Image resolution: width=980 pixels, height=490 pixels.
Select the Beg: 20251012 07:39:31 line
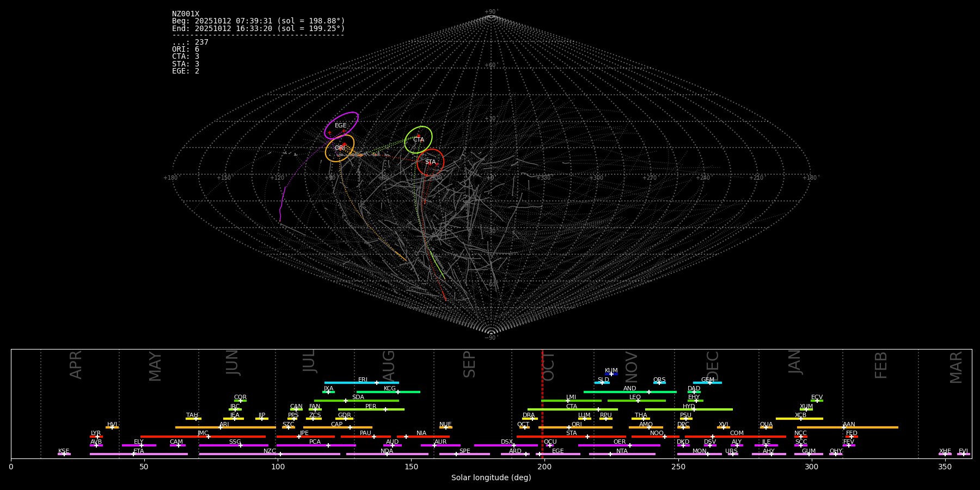click(x=259, y=21)
